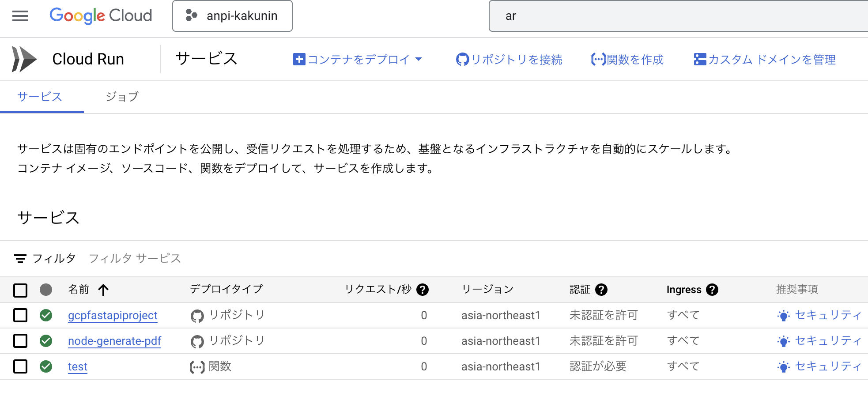Open カスタム ドメインを管理
This screenshot has height=400, width=868.
pyautogui.click(x=772, y=60)
